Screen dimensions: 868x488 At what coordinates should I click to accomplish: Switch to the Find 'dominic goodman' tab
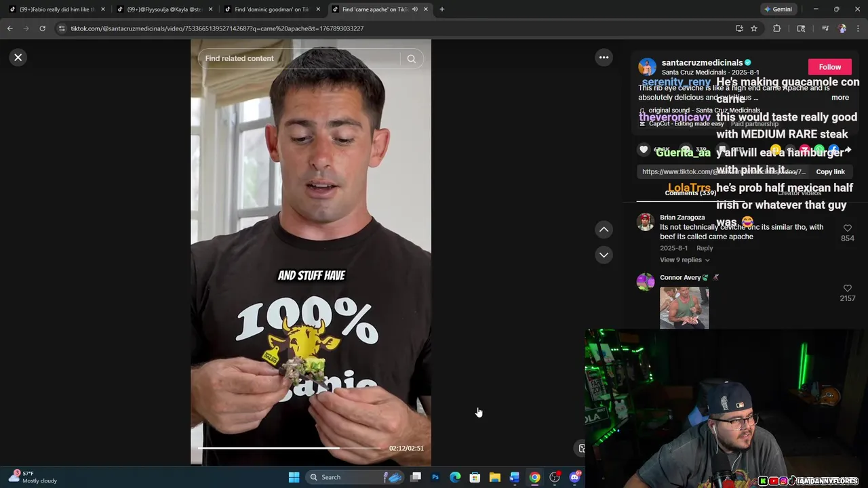point(271,9)
